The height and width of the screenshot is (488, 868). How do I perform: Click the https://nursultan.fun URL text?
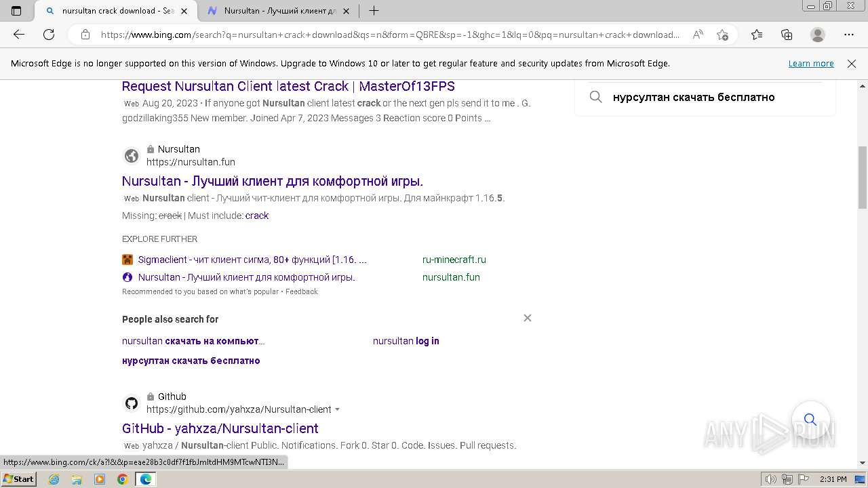(x=191, y=162)
